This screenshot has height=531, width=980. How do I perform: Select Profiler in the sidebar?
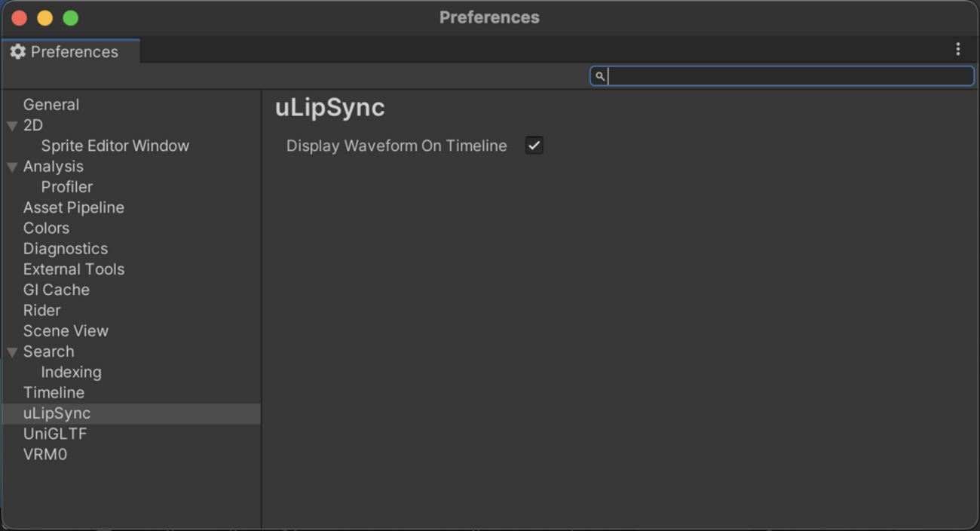pos(67,187)
